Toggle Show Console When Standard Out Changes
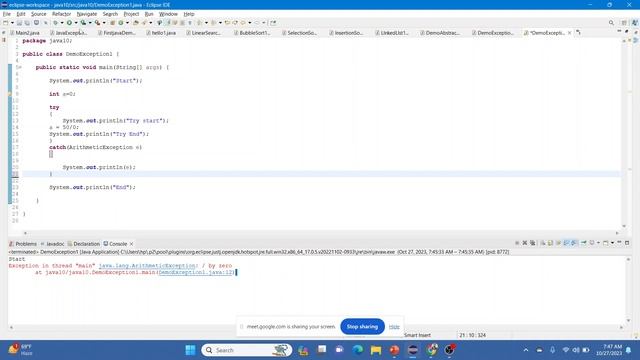The image size is (640, 360). 566,243
